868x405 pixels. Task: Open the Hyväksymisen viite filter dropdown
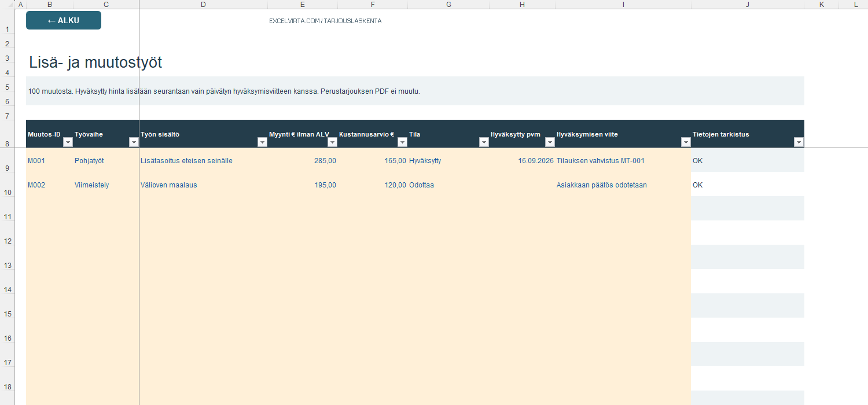coord(686,142)
